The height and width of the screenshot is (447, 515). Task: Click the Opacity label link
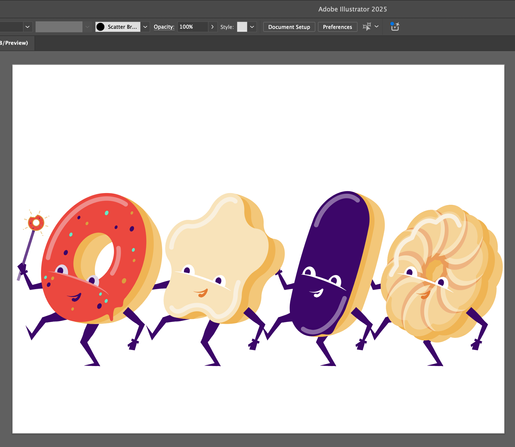pyautogui.click(x=164, y=27)
